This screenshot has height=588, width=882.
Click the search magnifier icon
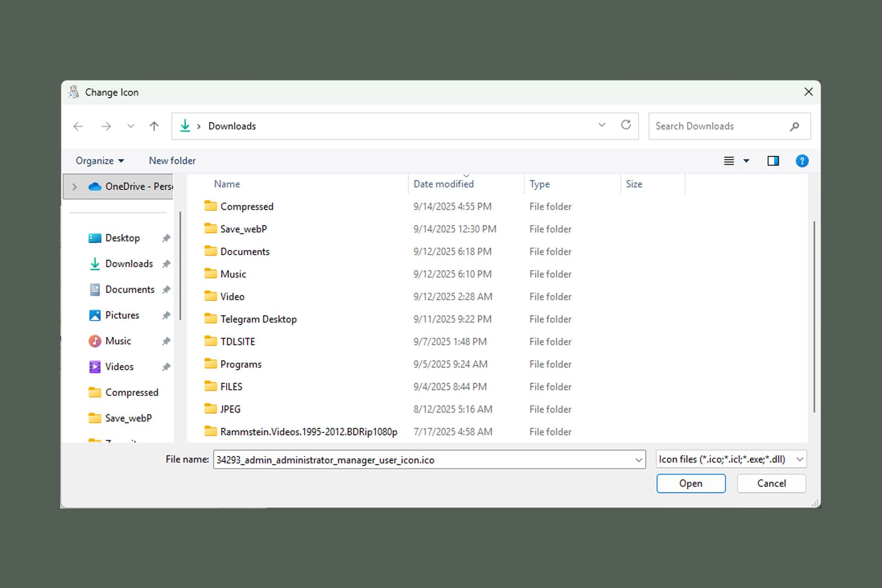coord(794,126)
